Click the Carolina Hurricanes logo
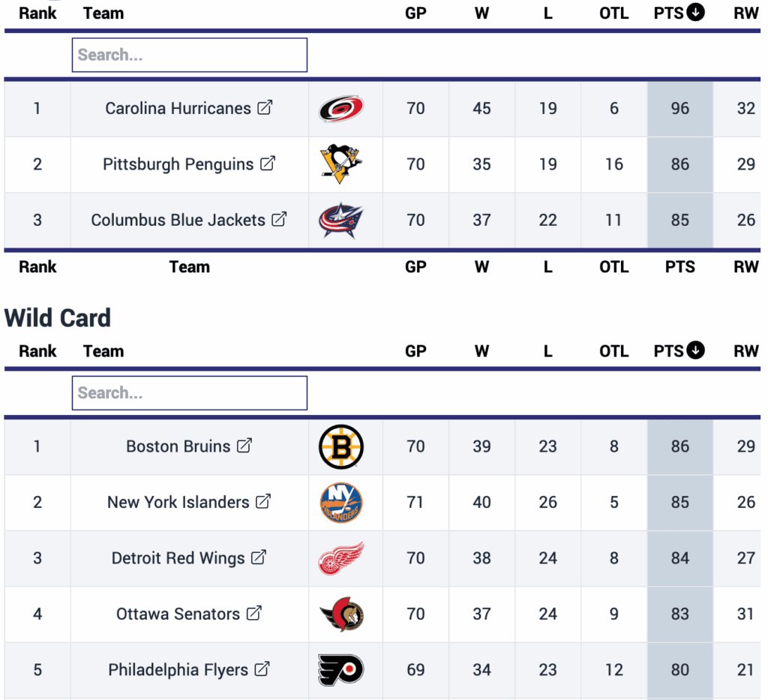 [x=341, y=108]
